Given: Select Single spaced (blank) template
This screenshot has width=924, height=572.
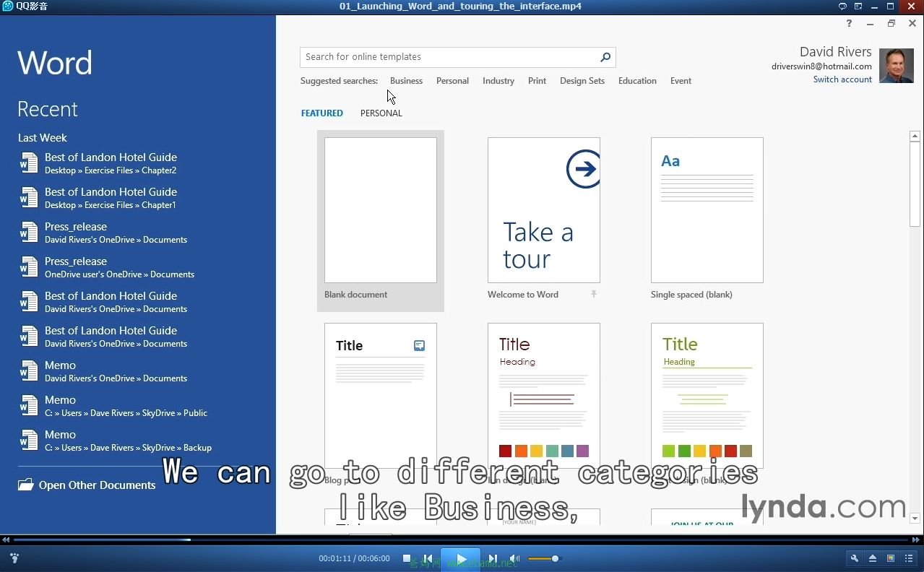Looking at the screenshot, I should coord(707,210).
